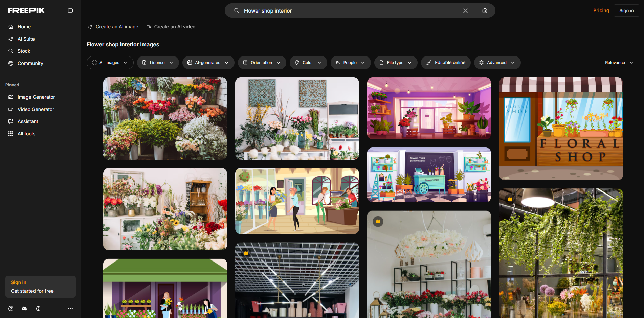
Task: Open the help icon at bottom left
Action: [10, 308]
